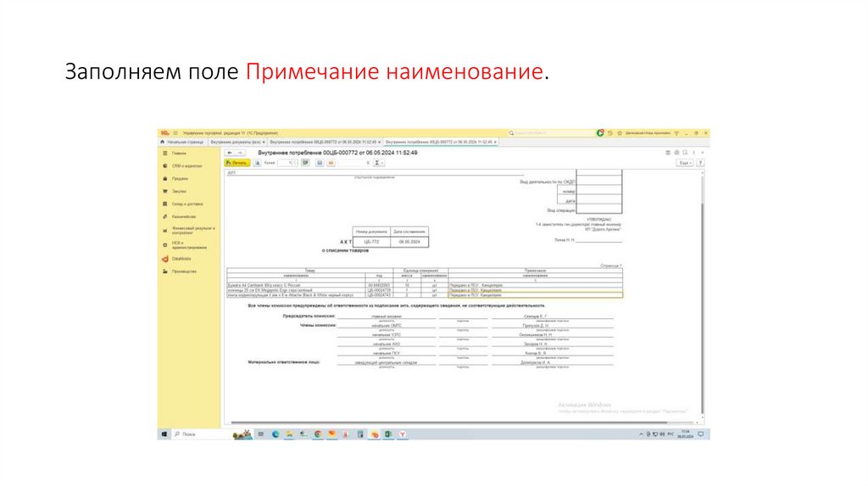Click the horizontal scrollbar under the document
This screenshot has width=868, height=487.
click(x=449, y=423)
